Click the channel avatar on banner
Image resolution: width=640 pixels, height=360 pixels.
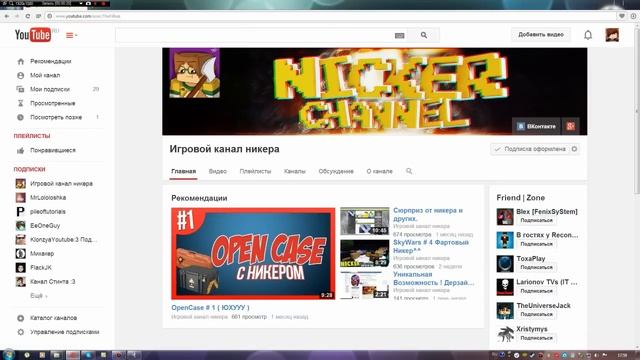(x=195, y=73)
